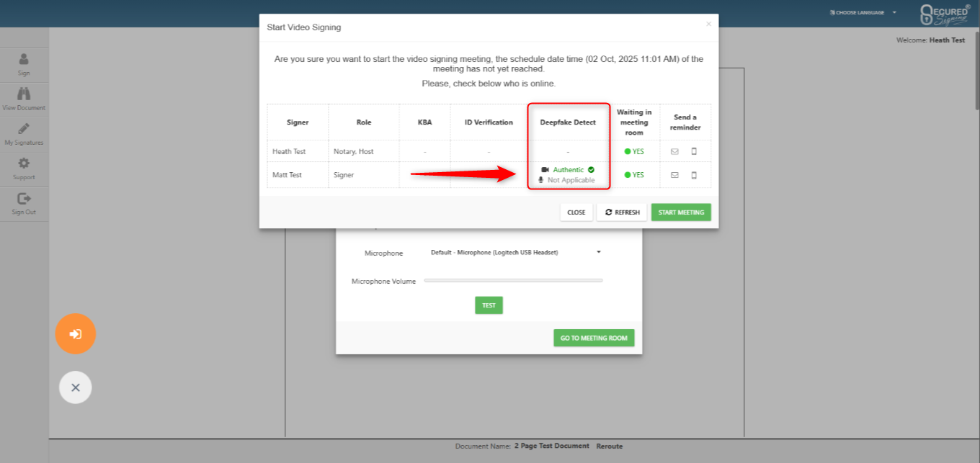The height and width of the screenshot is (463, 980).
Task: Click the REFRESH button
Action: pyautogui.click(x=622, y=212)
